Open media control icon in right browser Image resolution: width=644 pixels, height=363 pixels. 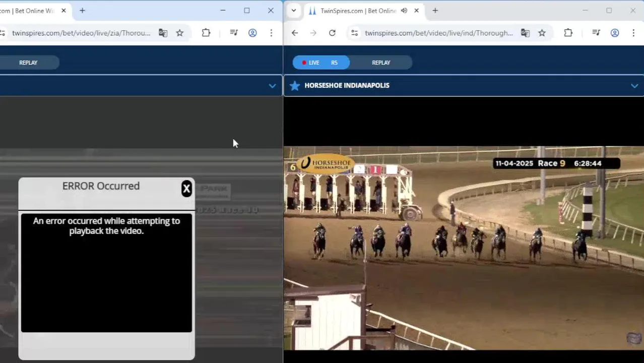click(596, 33)
